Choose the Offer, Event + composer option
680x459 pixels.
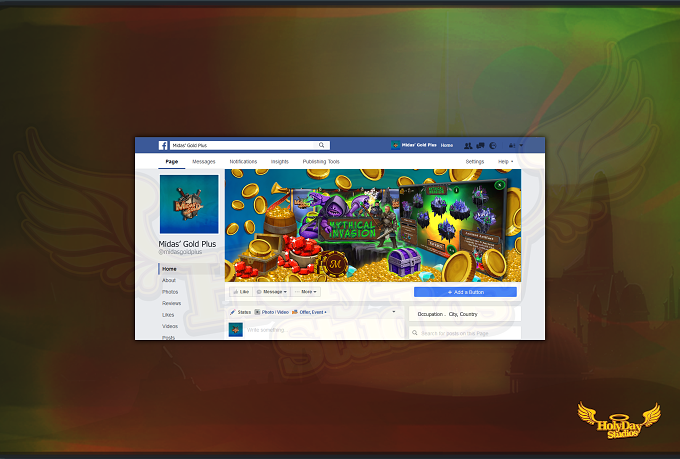point(310,312)
